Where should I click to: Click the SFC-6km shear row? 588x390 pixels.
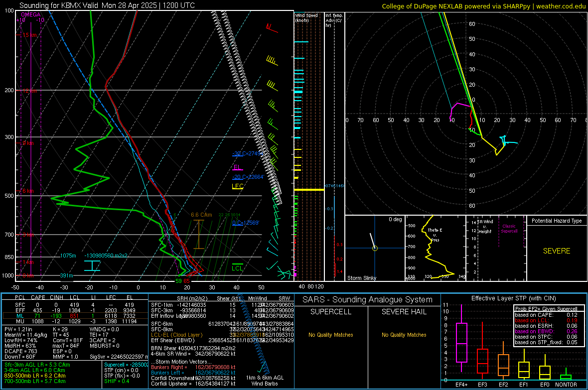(x=222, y=324)
